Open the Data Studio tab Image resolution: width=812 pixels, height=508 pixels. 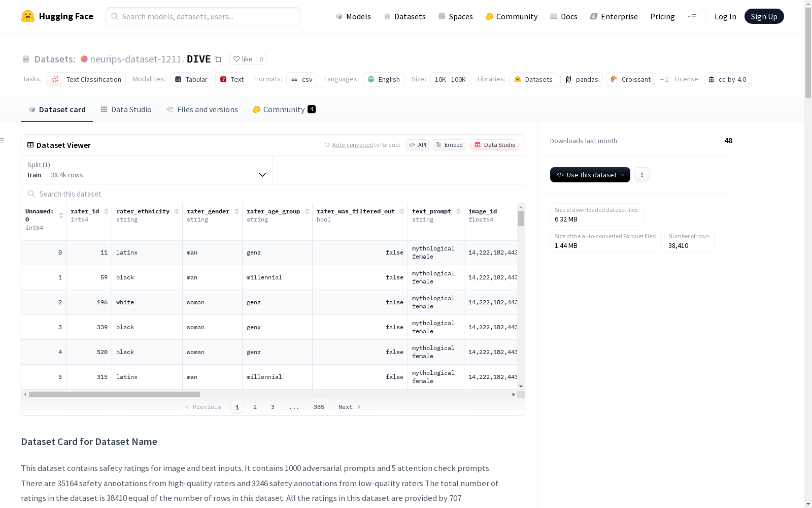(126, 110)
